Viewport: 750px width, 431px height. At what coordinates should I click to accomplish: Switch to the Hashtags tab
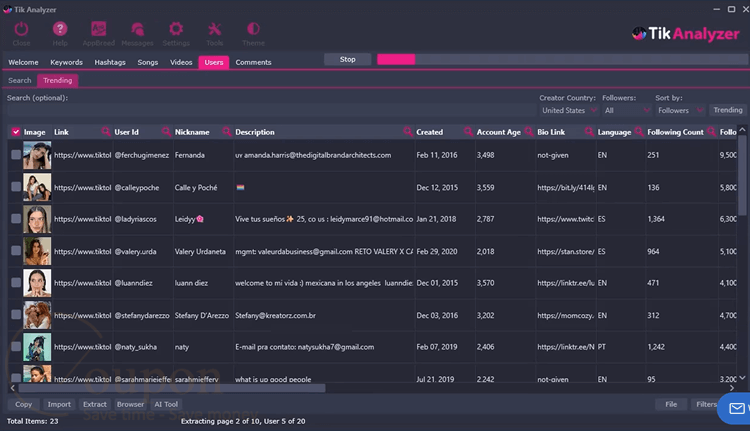pos(110,62)
